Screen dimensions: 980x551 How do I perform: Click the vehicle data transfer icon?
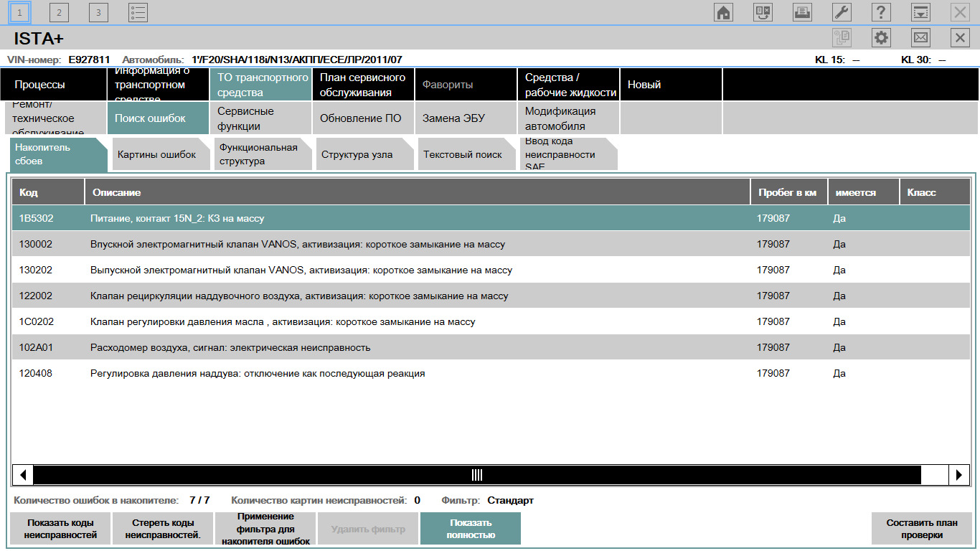click(x=763, y=12)
